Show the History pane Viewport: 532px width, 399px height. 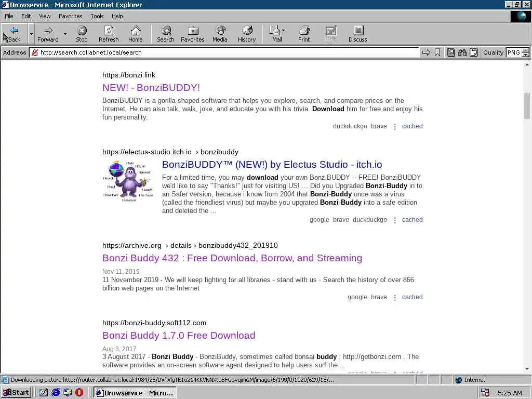click(247, 34)
